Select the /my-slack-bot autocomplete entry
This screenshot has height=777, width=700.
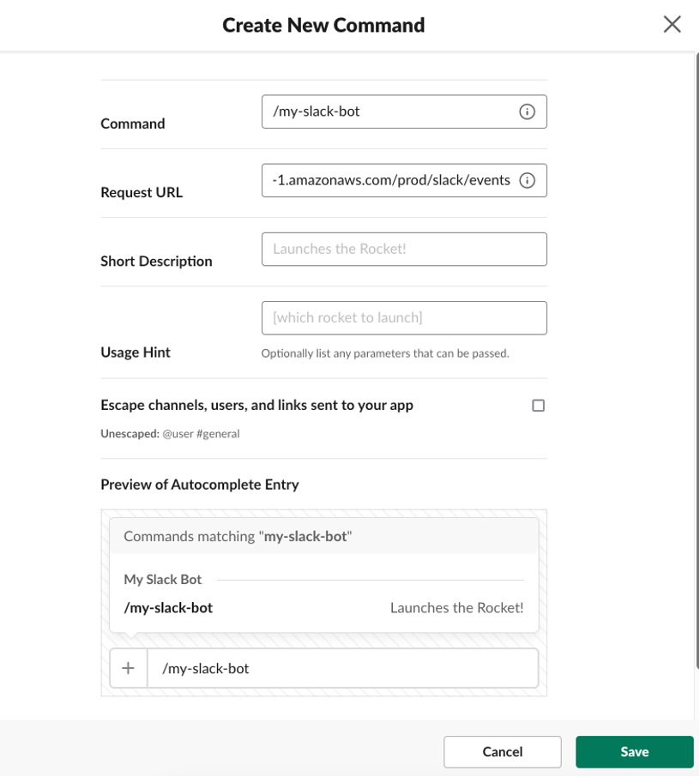pyautogui.click(x=323, y=608)
